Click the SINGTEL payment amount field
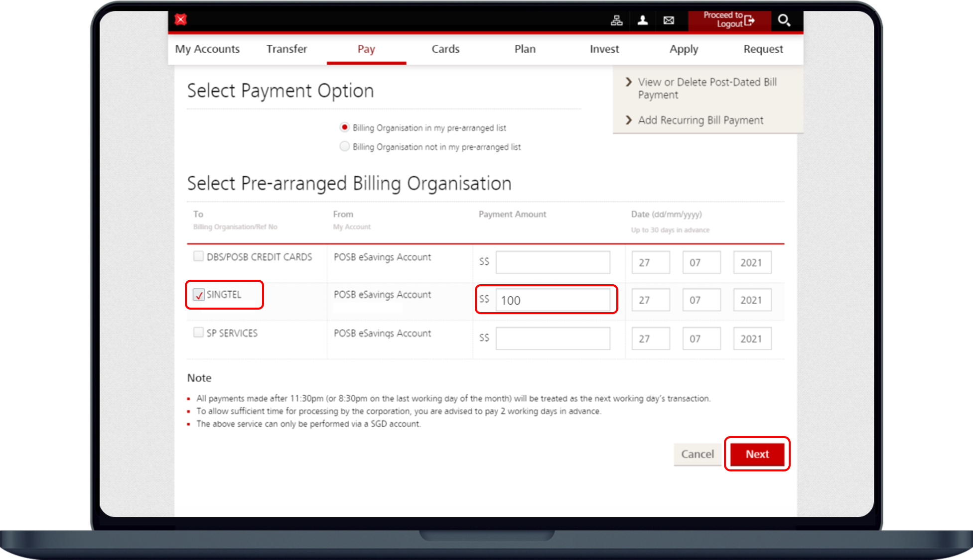 553,300
